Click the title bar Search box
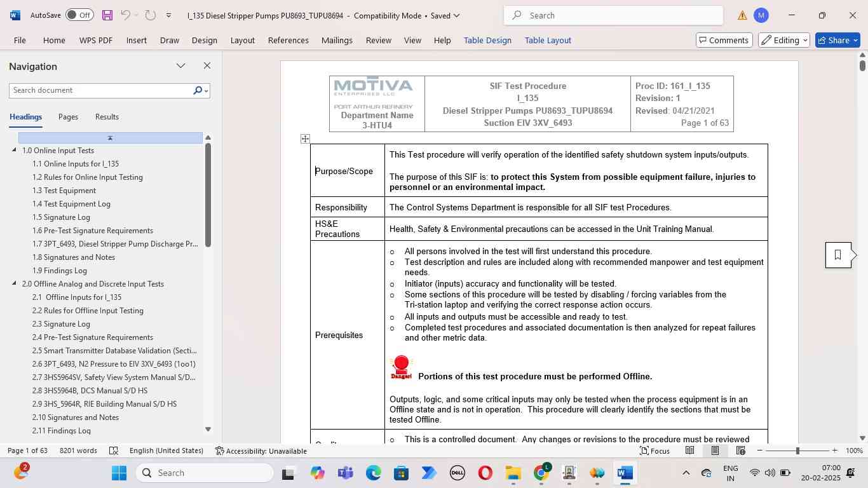 coord(613,15)
